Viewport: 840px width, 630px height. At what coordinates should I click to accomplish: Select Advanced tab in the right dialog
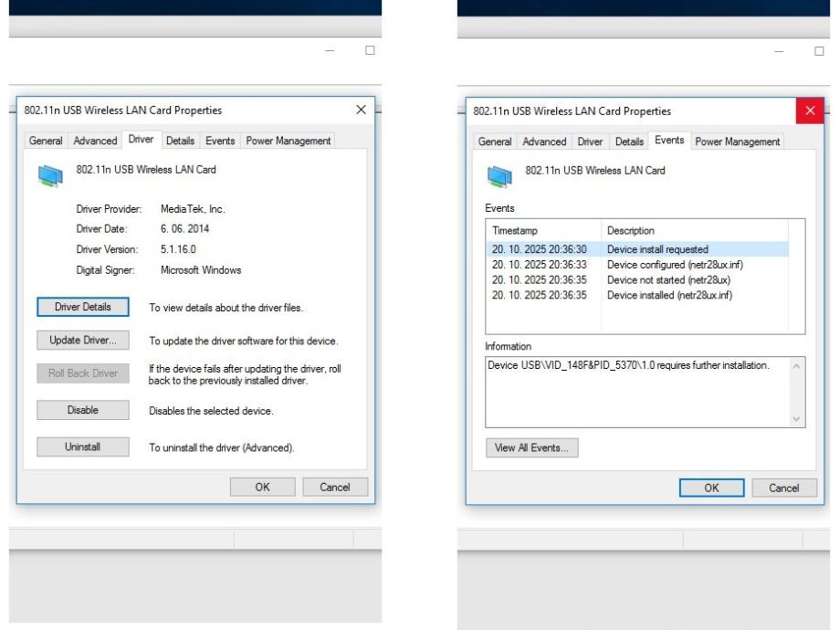(x=544, y=142)
